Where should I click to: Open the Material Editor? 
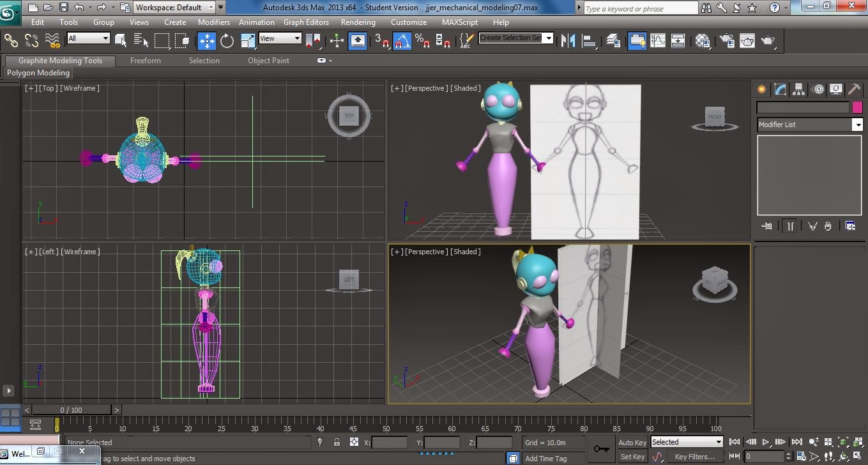click(703, 41)
